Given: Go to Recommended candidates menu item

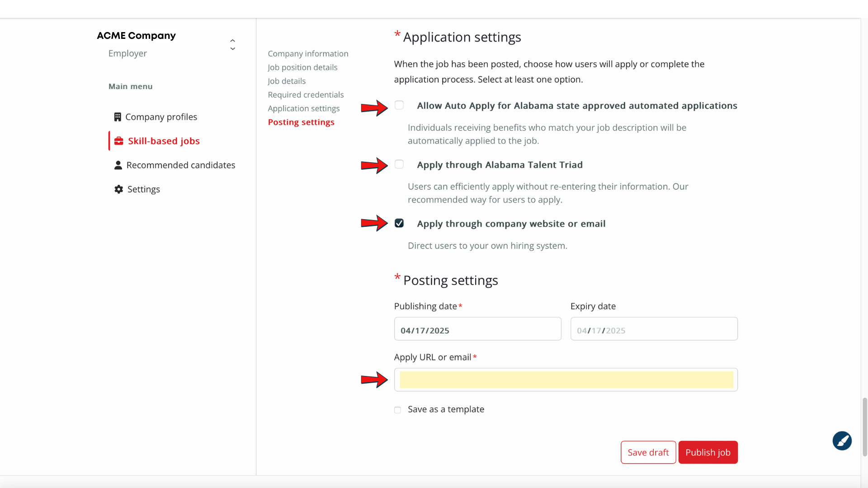Looking at the screenshot, I should pyautogui.click(x=175, y=165).
